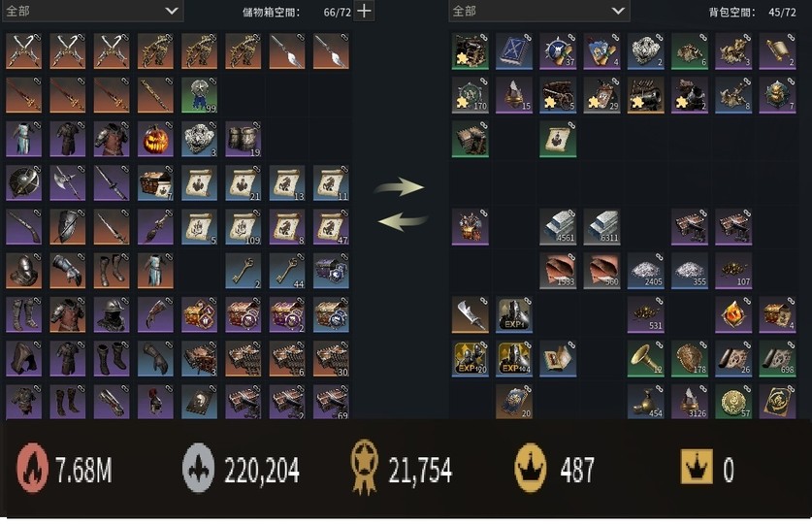
Task: Select the scroll item with count 109
Action: pos(243,227)
